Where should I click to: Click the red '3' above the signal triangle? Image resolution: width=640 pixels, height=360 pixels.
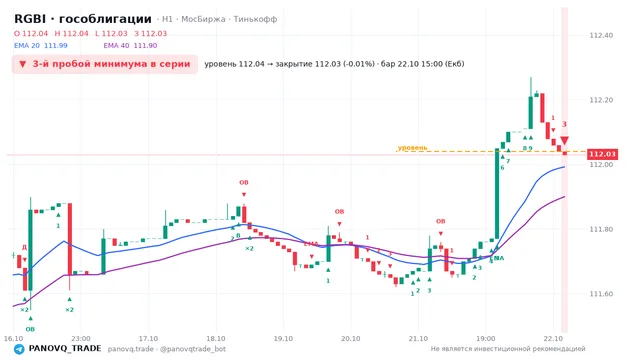(564, 124)
